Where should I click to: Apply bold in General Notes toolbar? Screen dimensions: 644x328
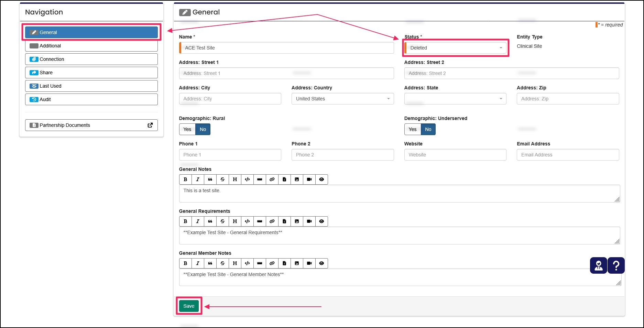(x=185, y=179)
